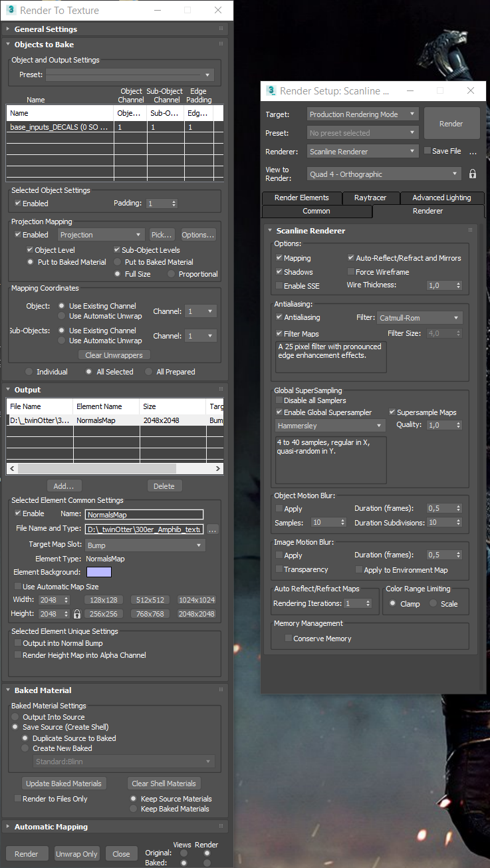Image resolution: width=490 pixels, height=868 pixels.
Task: Switch to the Advanced Lighting tab
Action: [x=441, y=198]
